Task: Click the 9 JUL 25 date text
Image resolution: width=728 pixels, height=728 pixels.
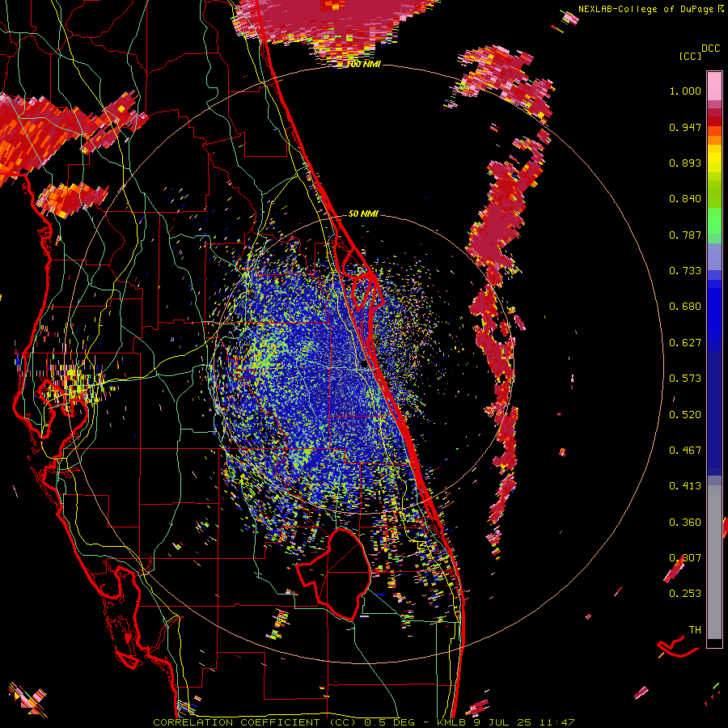Action: 504,722
